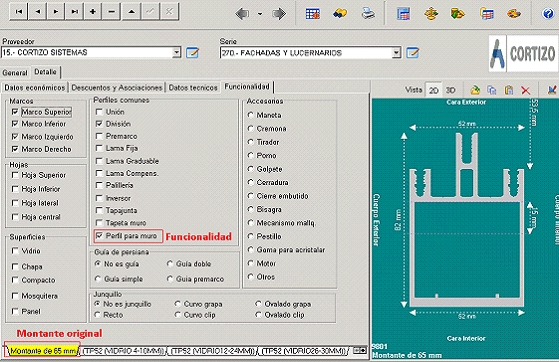Expand the Serie dropdown list
The height and width of the screenshot is (362, 559).
click(x=396, y=53)
